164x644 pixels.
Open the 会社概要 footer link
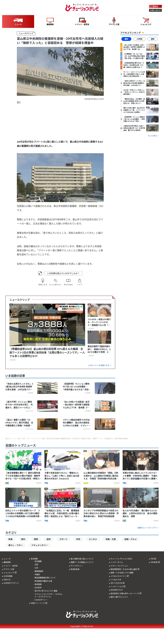click(x=38, y=561)
